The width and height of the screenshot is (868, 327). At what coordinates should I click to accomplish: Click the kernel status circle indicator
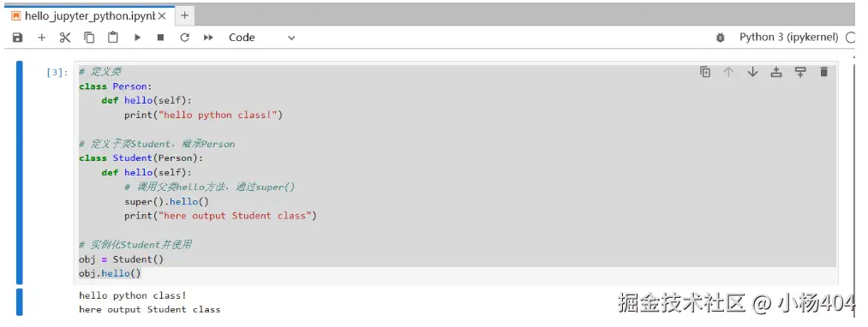coord(852,38)
